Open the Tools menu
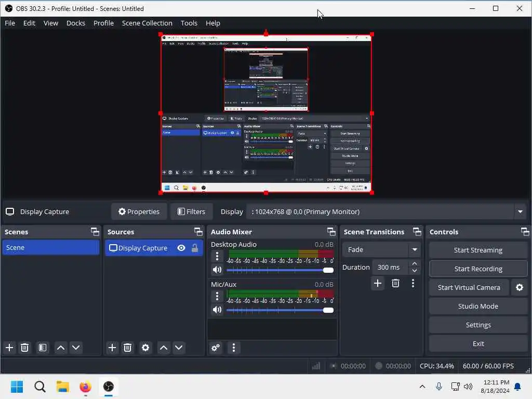The width and height of the screenshot is (532, 399). tap(189, 23)
